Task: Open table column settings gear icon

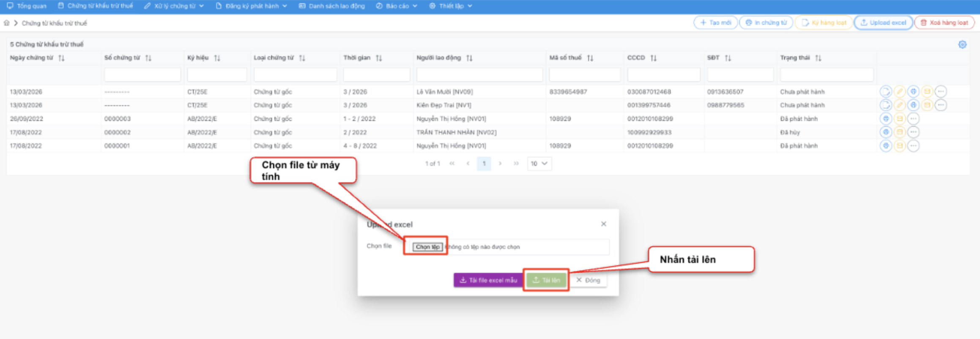Action: pos(962,44)
